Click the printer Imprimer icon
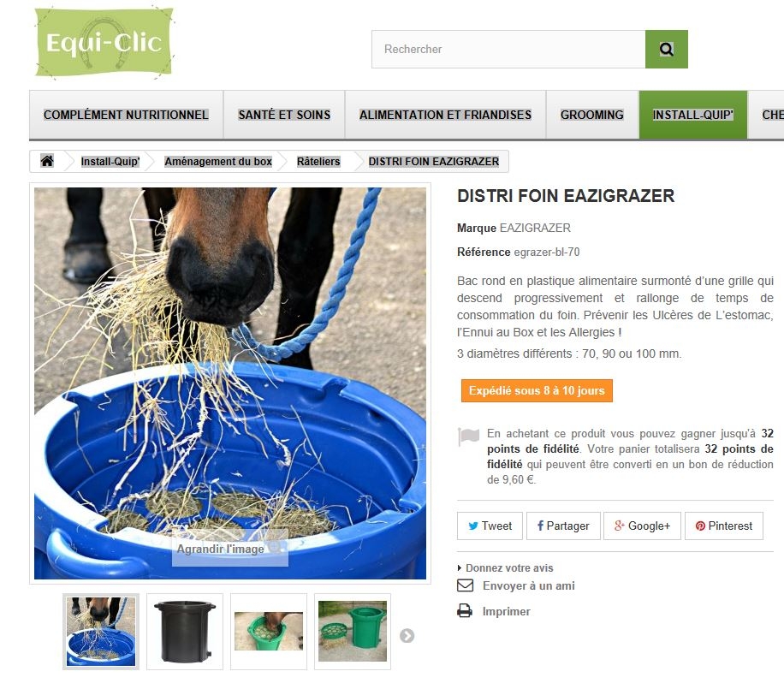784x695 pixels. point(465,610)
